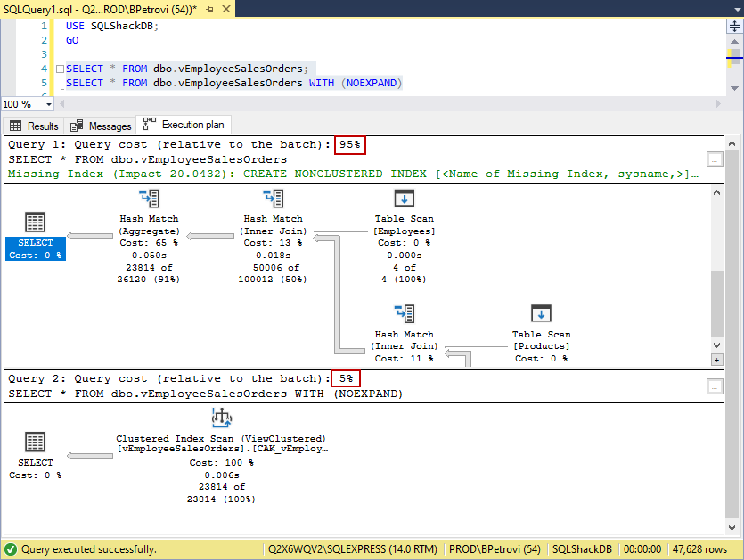This screenshot has width=744, height=560.
Task: Click the Query 2 SELECT node icon
Action: click(36, 442)
